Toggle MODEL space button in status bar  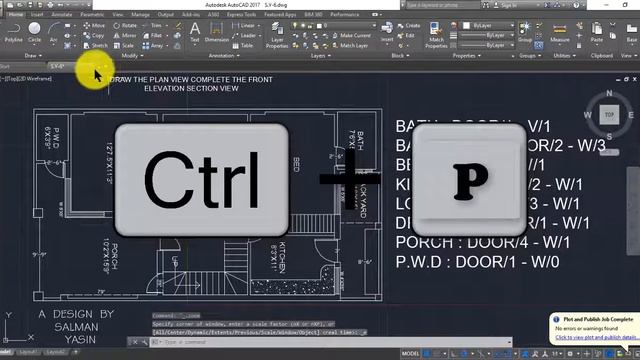pos(410,353)
